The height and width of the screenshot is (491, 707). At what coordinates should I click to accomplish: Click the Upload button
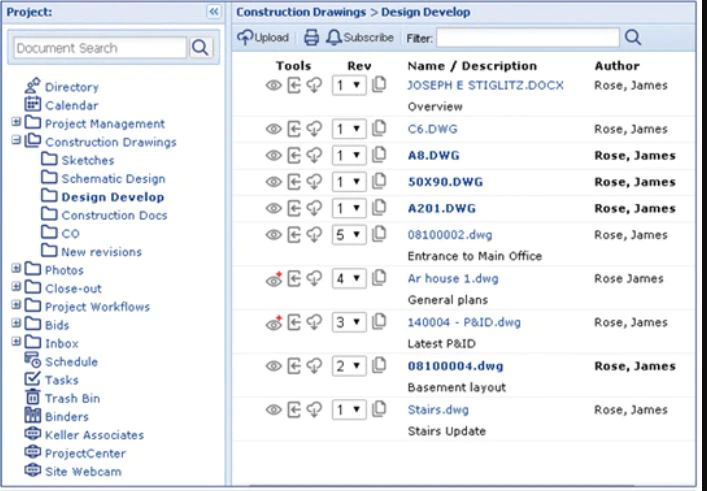tap(263, 37)
